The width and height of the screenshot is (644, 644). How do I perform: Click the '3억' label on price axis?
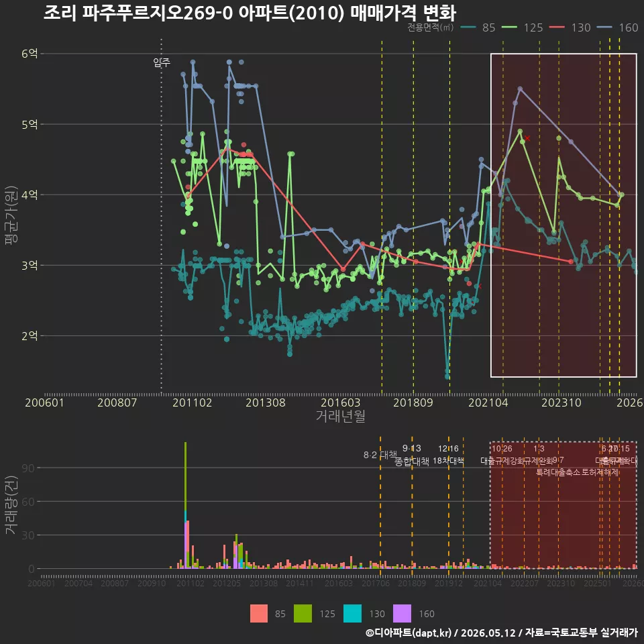point(30,266)
